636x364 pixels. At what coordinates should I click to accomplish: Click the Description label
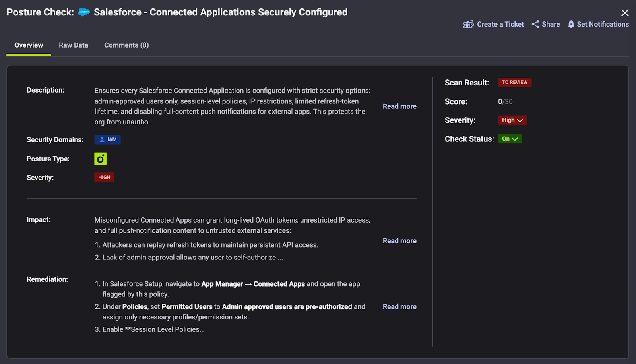click(45, 90)
